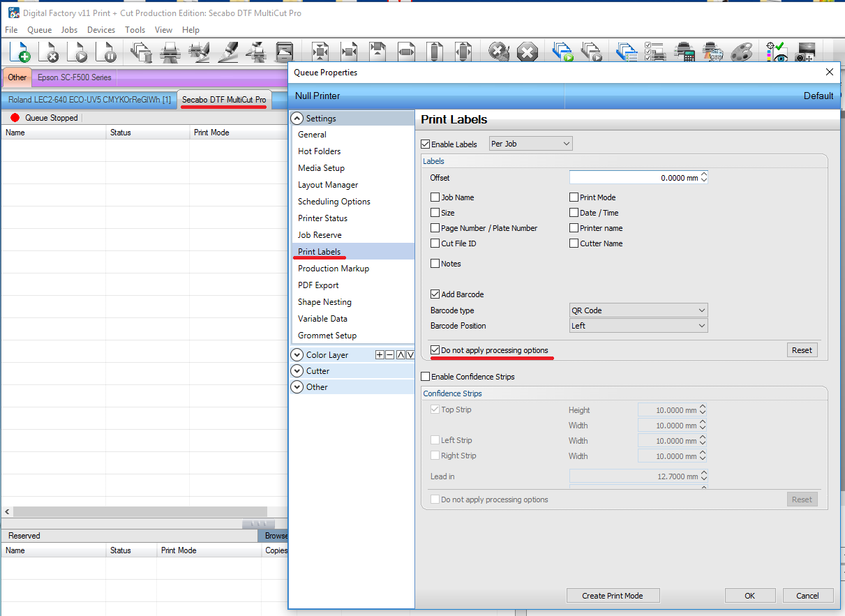Click the pause job icon in toolbar
The image size is (845, 616).
107,52
